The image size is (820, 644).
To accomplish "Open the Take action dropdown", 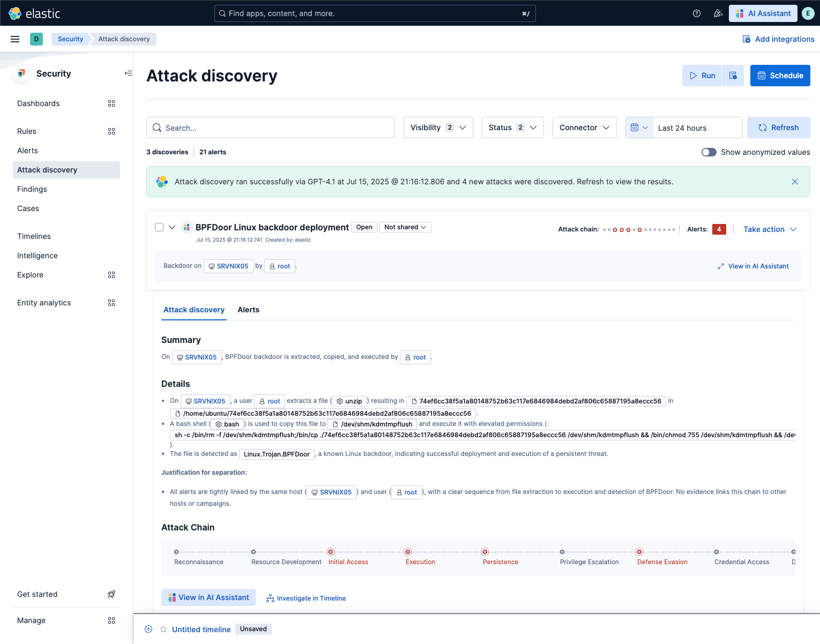I will (x=770, y=229).
